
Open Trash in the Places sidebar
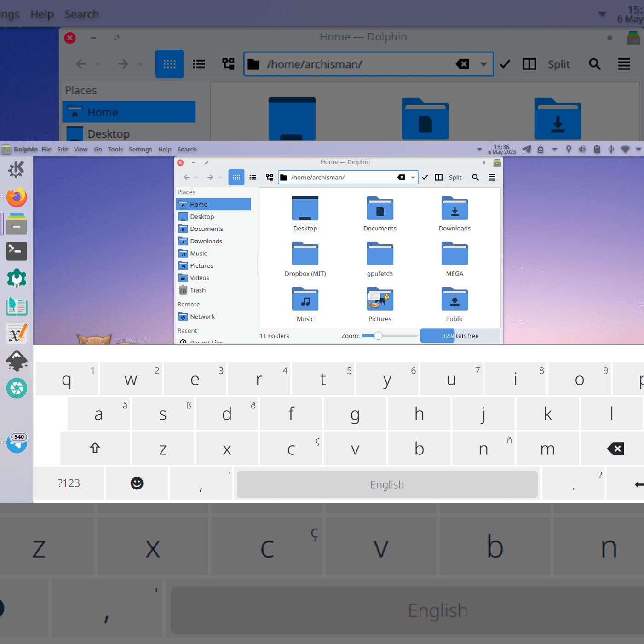[213, 290]
